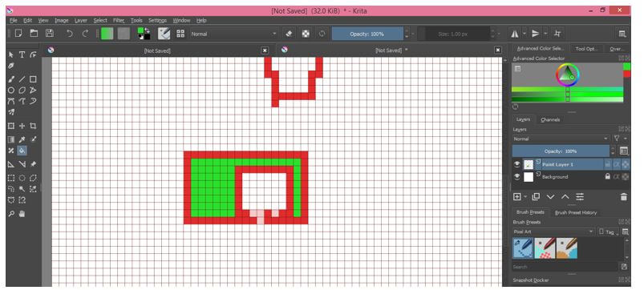Select the Pan hand tool
The width and height of the screenshot is (644, 290).
(x=22, y=214)
